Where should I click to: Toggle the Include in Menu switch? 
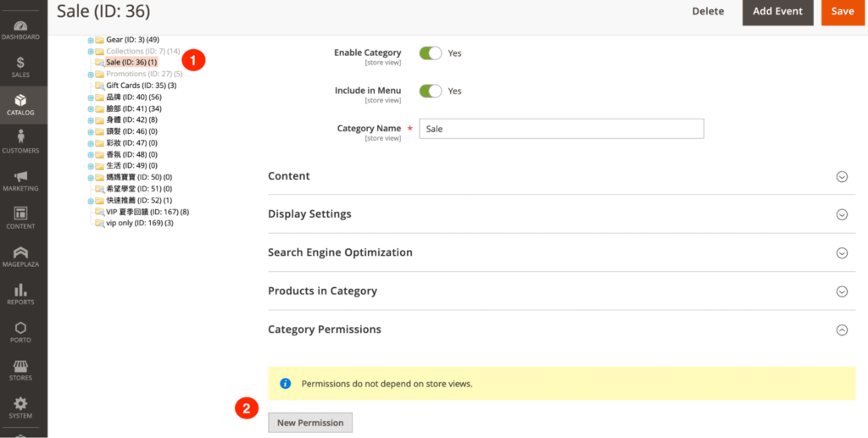[x=431, y=91]
